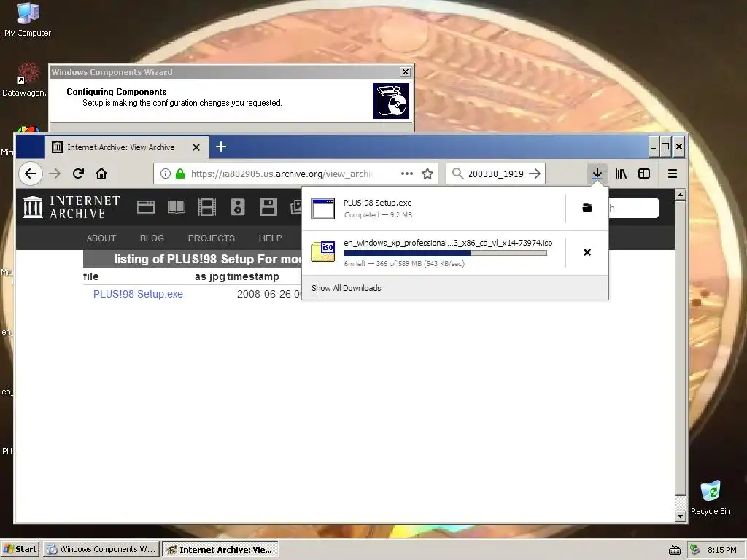The height and width of the screenshot is (560, 747).
Task: Open the Archive texts book icon
Action: [177, 207]
